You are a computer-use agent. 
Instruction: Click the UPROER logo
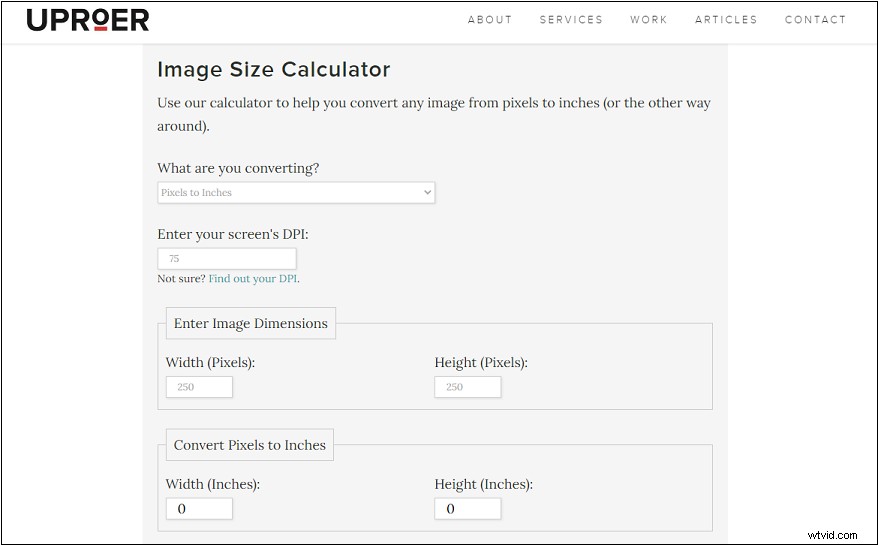pos(88,20)
